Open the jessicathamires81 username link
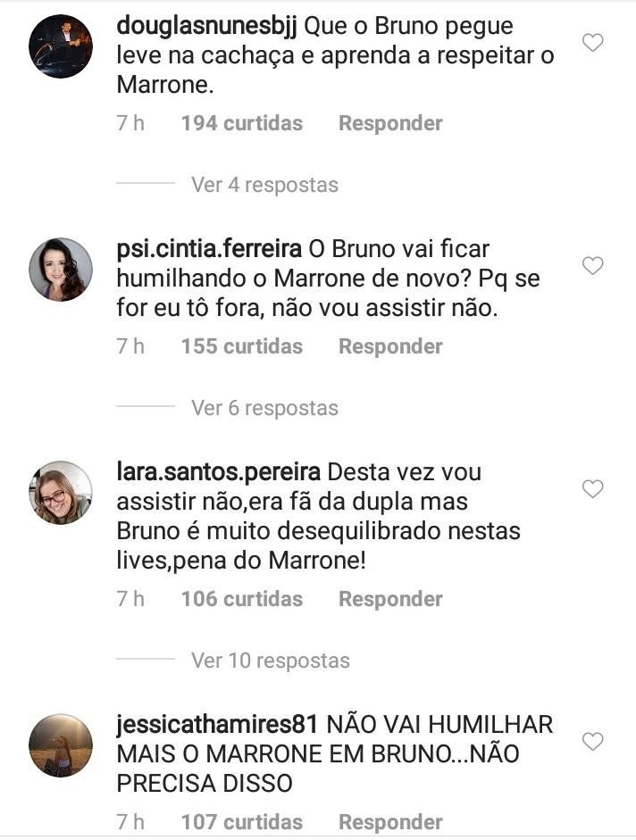The height and width of the screenshot is (840, 636). 217,726
